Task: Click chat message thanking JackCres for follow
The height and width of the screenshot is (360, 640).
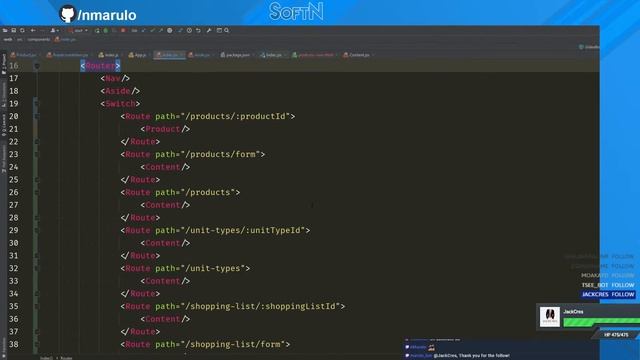Action: click(471, 356)
